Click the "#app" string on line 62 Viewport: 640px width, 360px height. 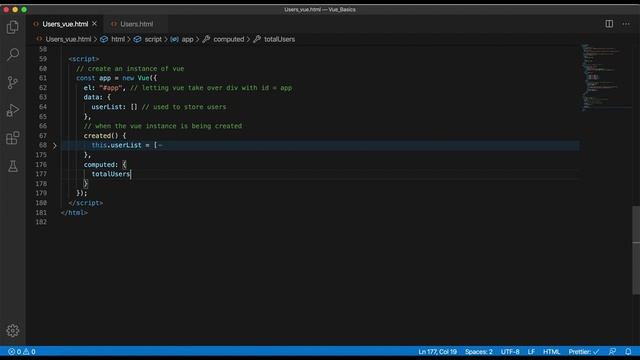pyautogui.click(x=111, y=88)
